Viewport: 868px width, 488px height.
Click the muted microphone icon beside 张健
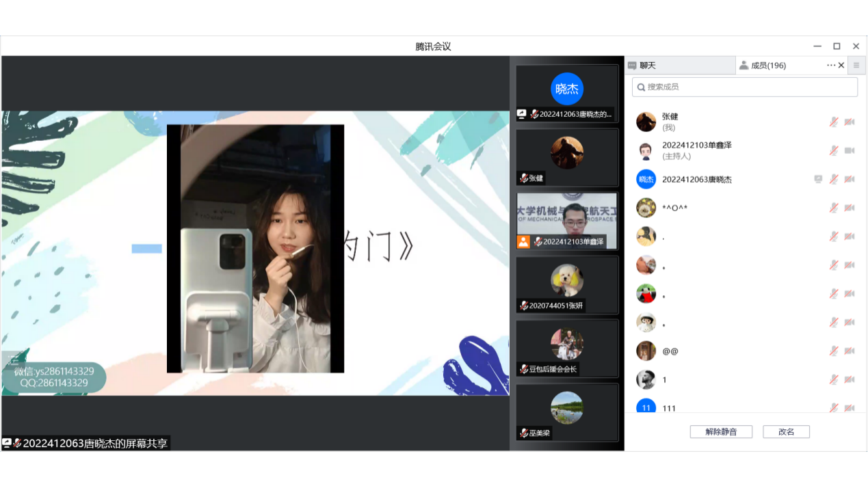coord(834,122)
